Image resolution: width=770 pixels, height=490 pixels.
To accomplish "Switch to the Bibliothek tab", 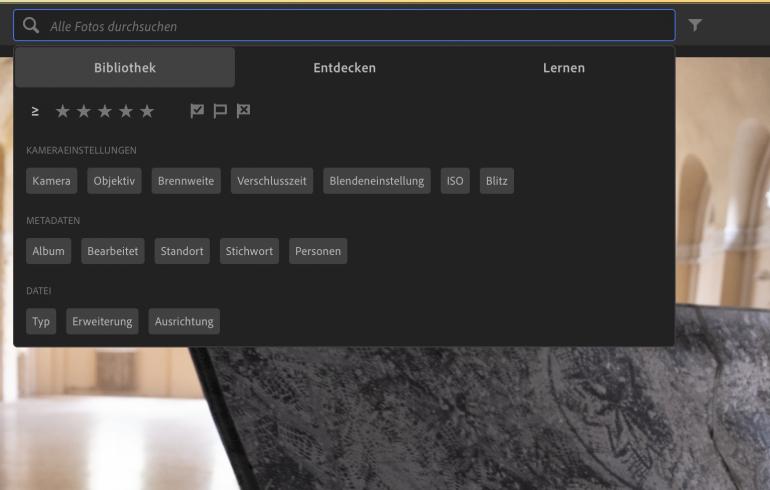I will [125, 68].
